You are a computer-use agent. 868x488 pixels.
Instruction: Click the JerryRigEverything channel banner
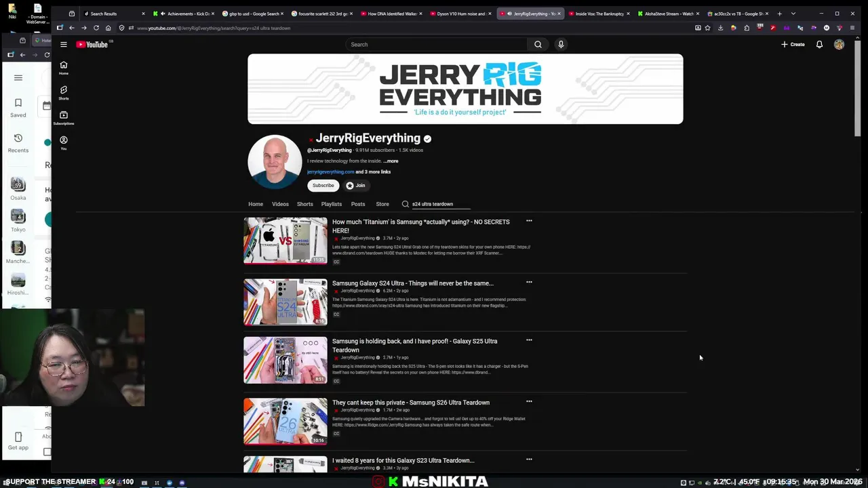coord(465,89)
